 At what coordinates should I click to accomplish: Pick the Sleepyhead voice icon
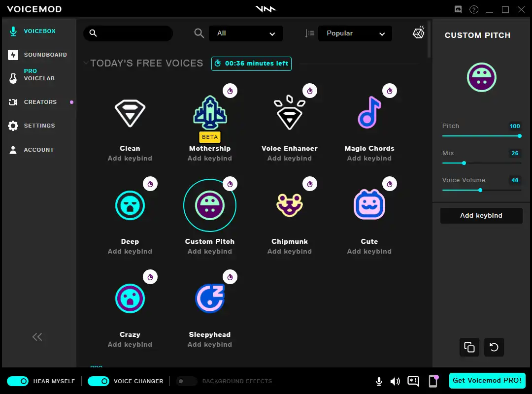pos(210,298)
